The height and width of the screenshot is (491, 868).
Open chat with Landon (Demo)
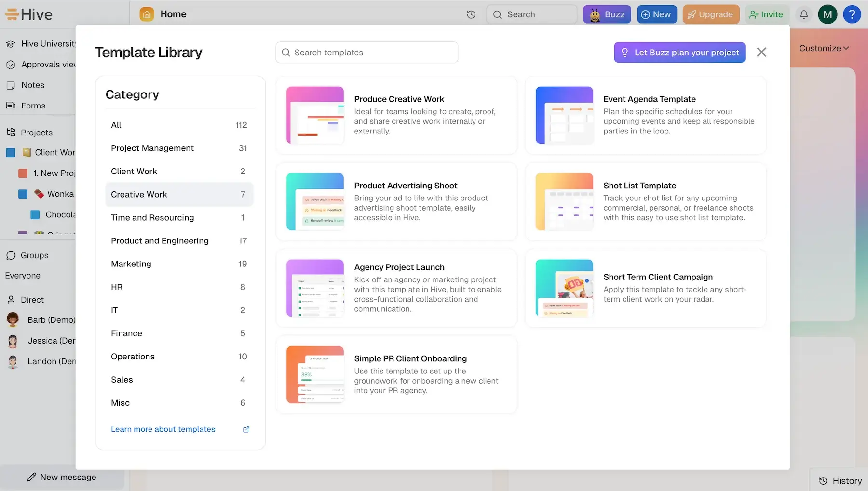click(x=41, y=361)
